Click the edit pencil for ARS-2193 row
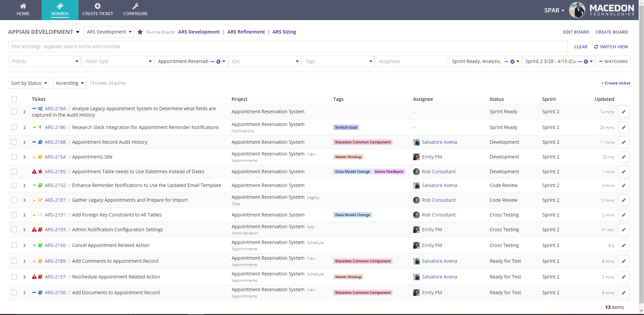The image size is (644, 315). (x=623, y=230)
